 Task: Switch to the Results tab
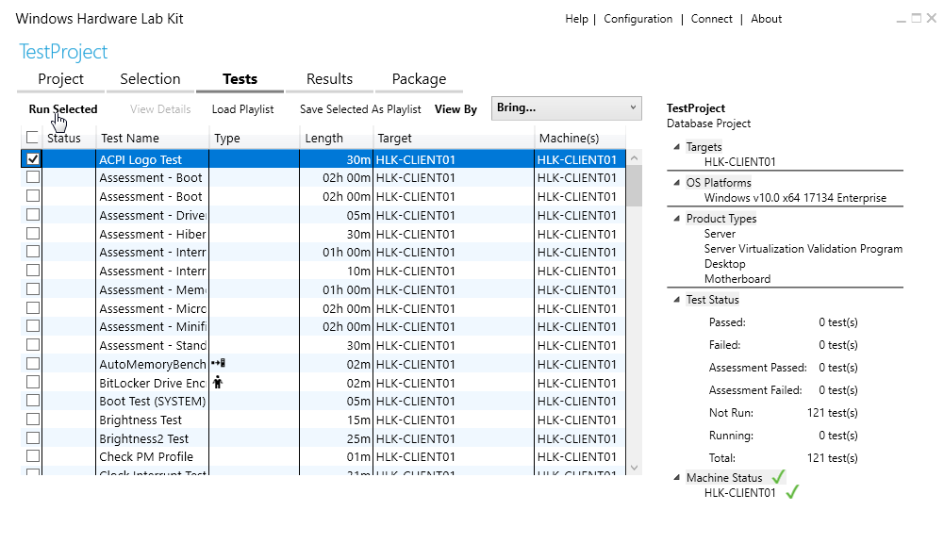[x=329, y=79]
